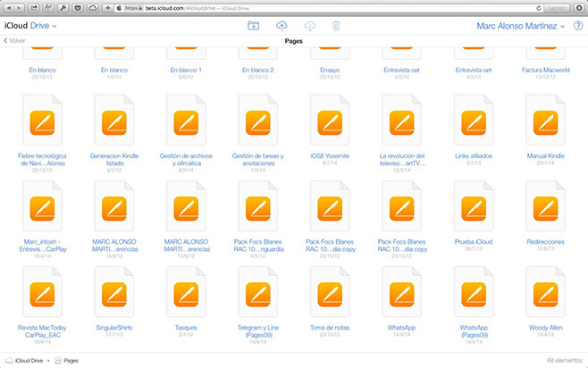
Task: Open the Woody Allen document
Action: (544, 295)
